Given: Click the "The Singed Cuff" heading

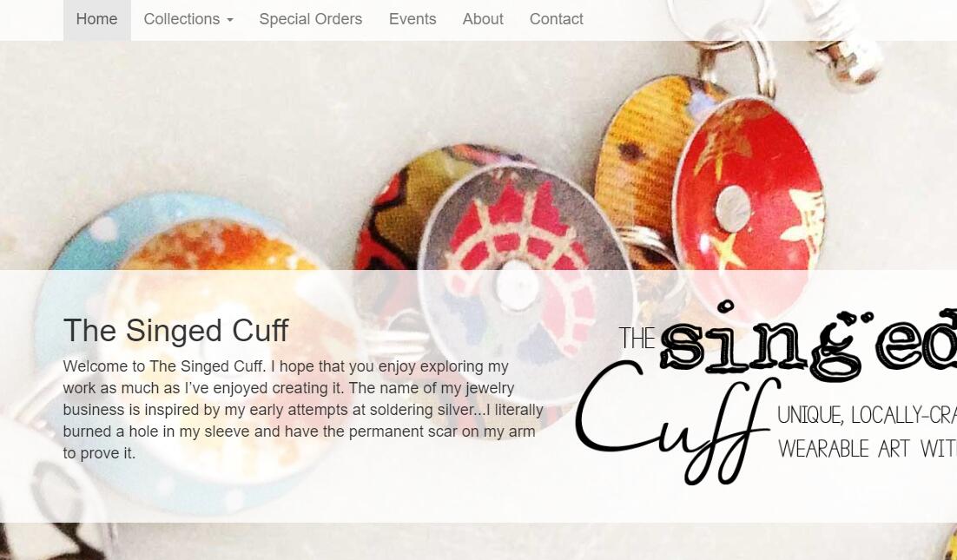Looking at the screenshot, I should (175, 331).
